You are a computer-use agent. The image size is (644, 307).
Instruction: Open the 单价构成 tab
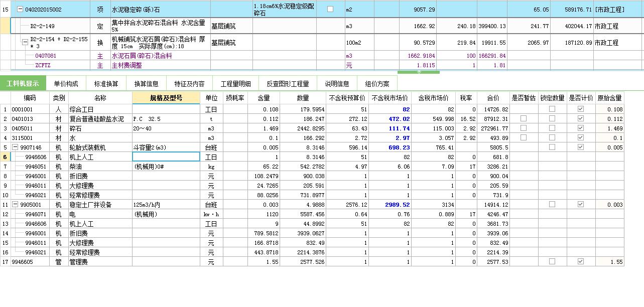66,84
